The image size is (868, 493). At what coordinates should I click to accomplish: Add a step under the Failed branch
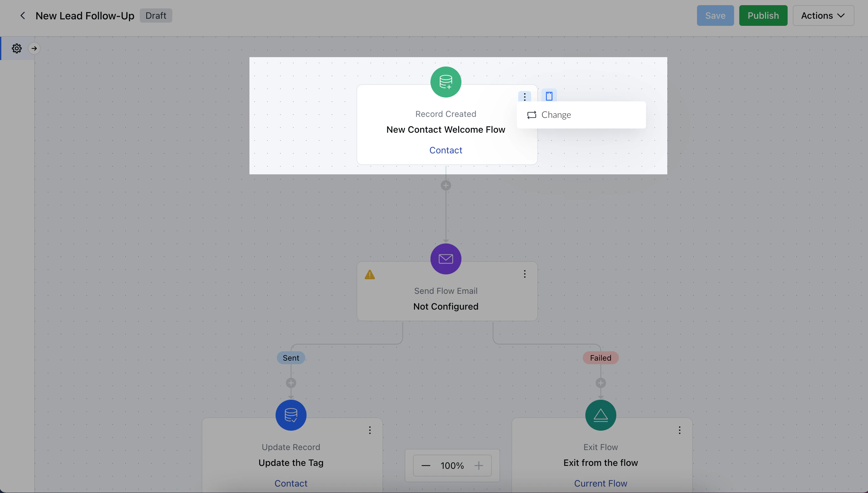point(600,383)
